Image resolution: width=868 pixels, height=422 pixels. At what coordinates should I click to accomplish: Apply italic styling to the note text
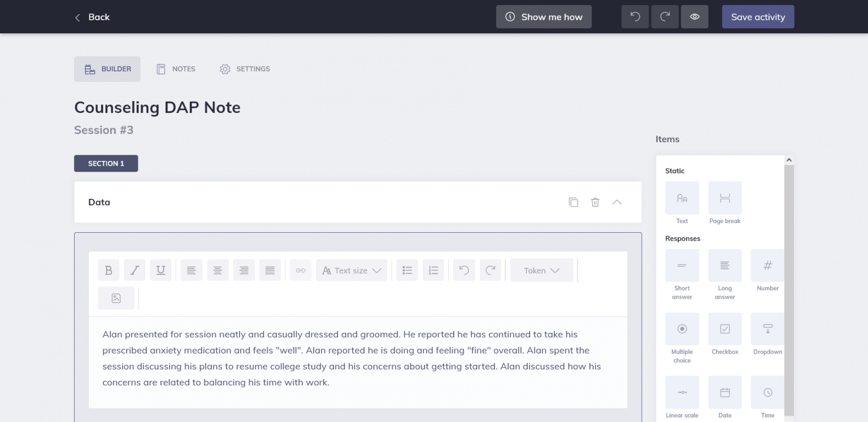pos(134,270)
